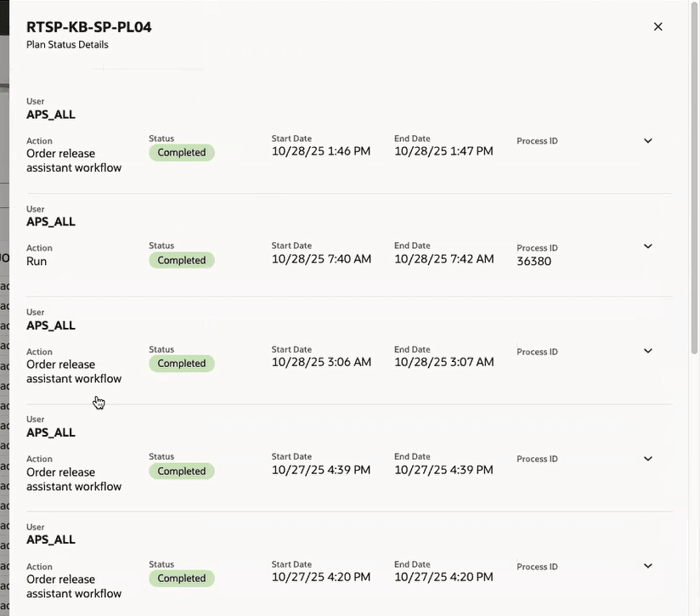The width and height of the screenshot is (700, 616).
Task: Expand the Run action entry details
Action: click(x=648, y=246)
